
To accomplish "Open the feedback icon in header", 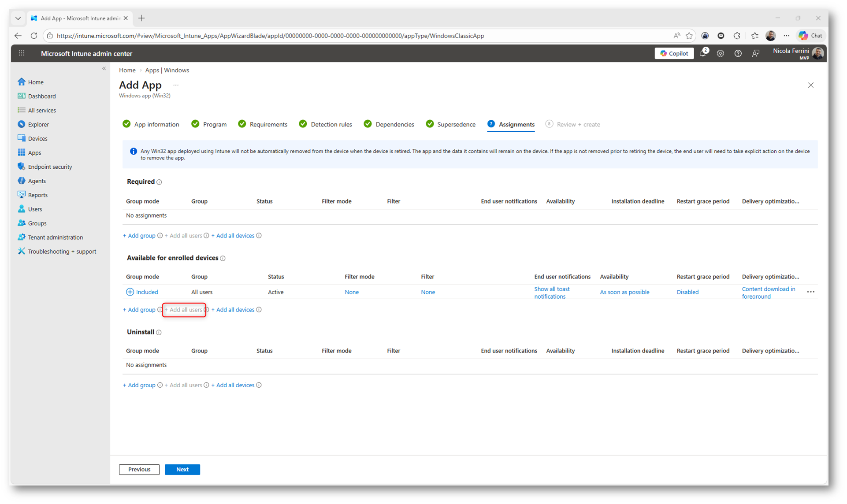I will (x=755, y=54).
